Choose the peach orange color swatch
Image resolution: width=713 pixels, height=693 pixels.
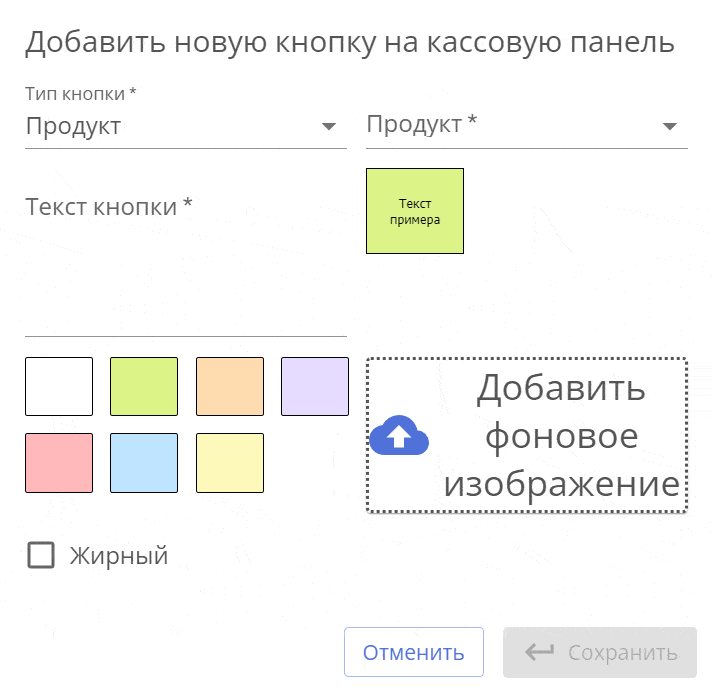pos(230,386)
